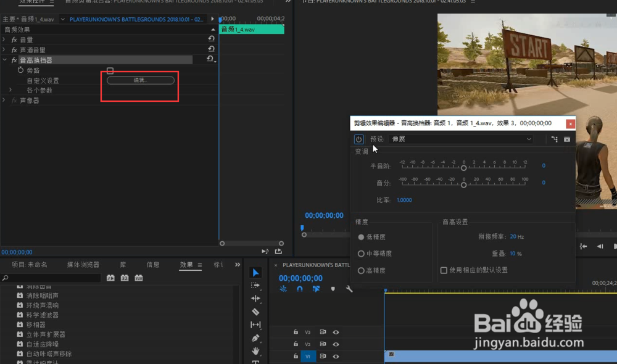Viewport: 617px width, 364px height.
Task: Delete preset icon in pitch shifter dialog
Action: click(x=567, y=139)
